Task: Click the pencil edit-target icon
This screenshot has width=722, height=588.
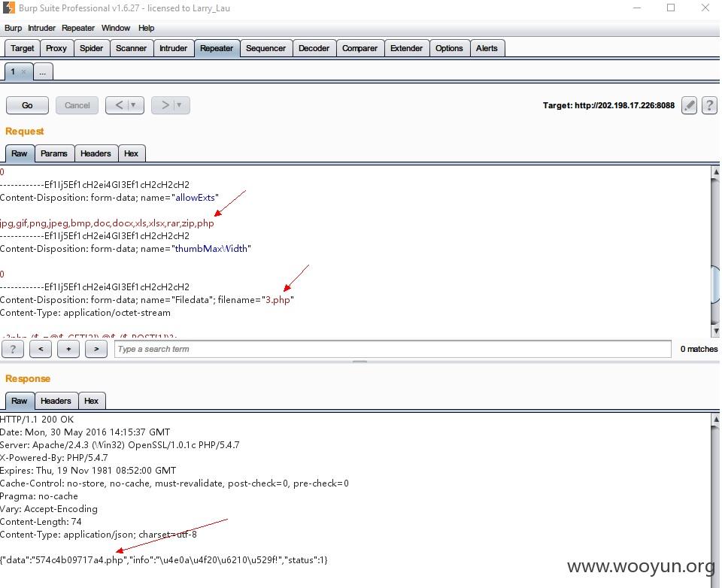Action: 689,105
